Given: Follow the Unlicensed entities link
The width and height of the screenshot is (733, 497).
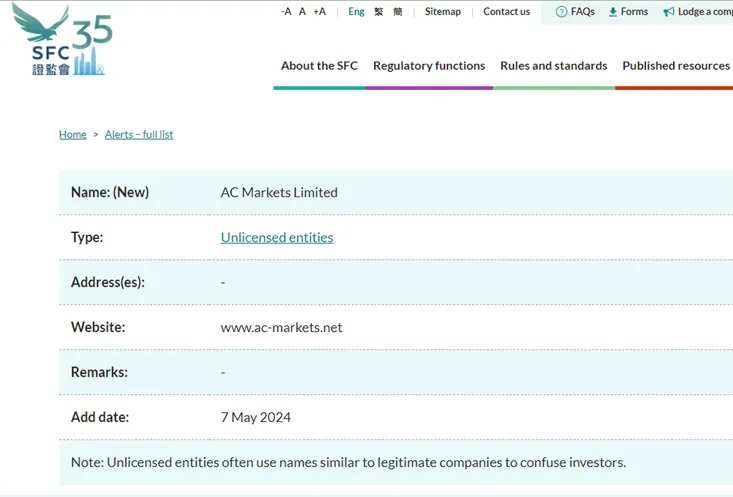Looking at the screenshot, I should pos(277,238).
